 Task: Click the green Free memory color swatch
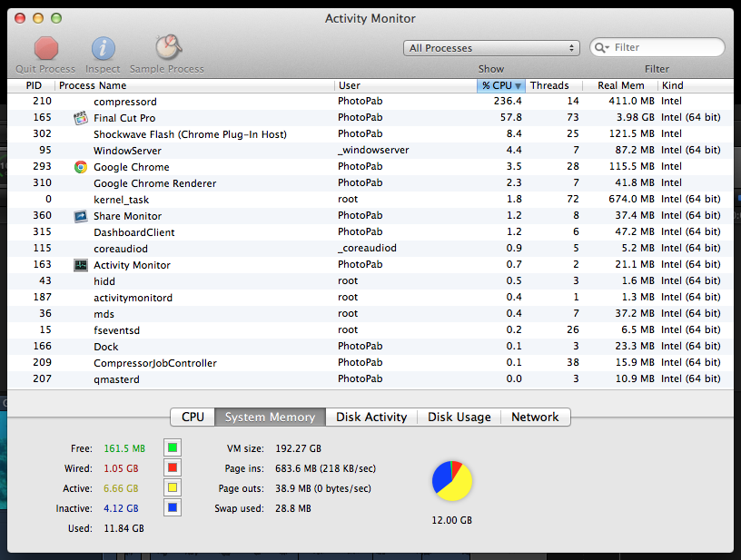173,447
